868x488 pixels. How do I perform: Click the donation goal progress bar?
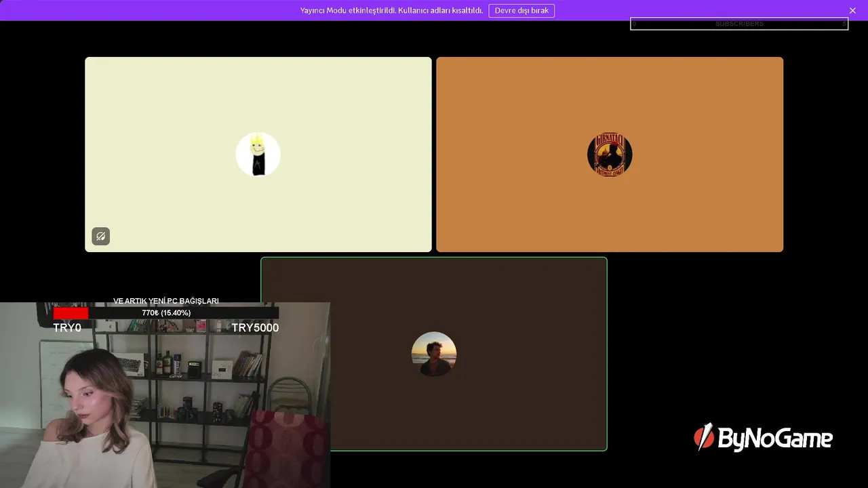tap(166, 313)
